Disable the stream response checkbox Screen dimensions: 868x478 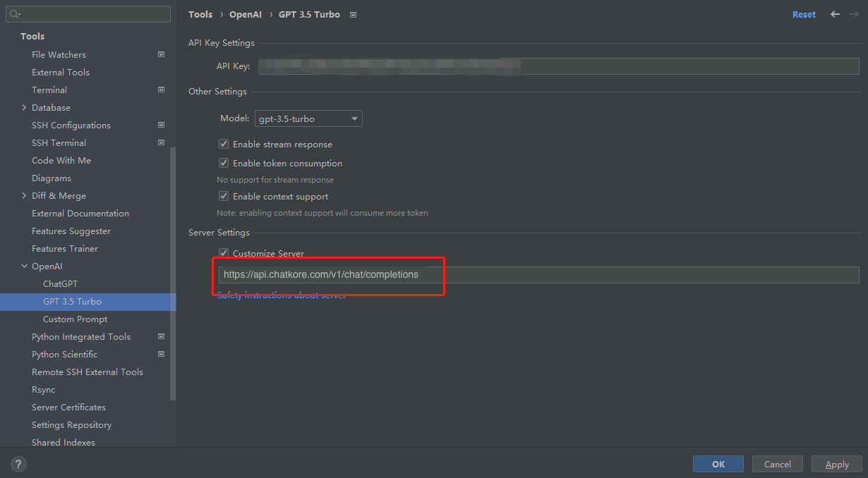pos(224,144)
